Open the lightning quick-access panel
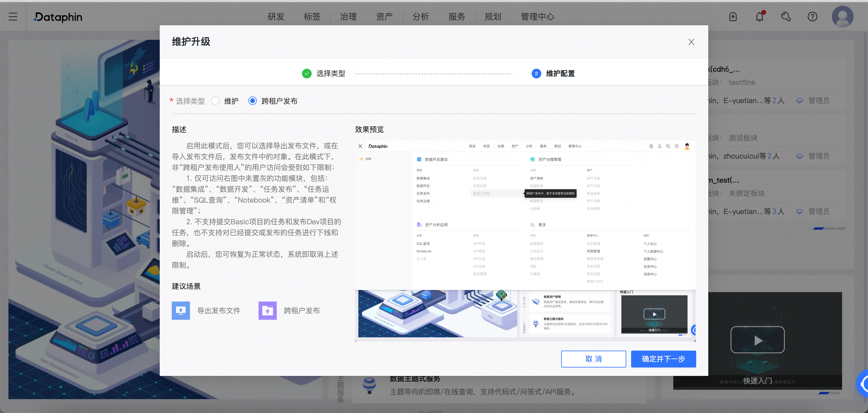 pos(733,17)
